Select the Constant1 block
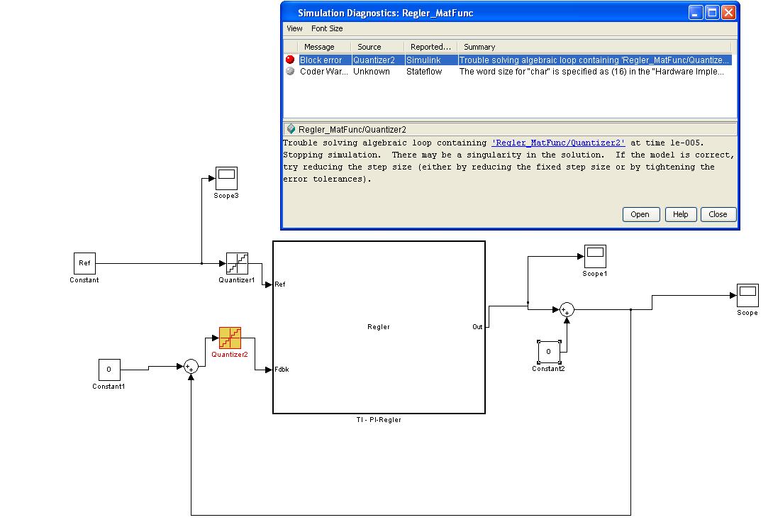The width and height of the screenshot is (773, 532). [109, 370]
